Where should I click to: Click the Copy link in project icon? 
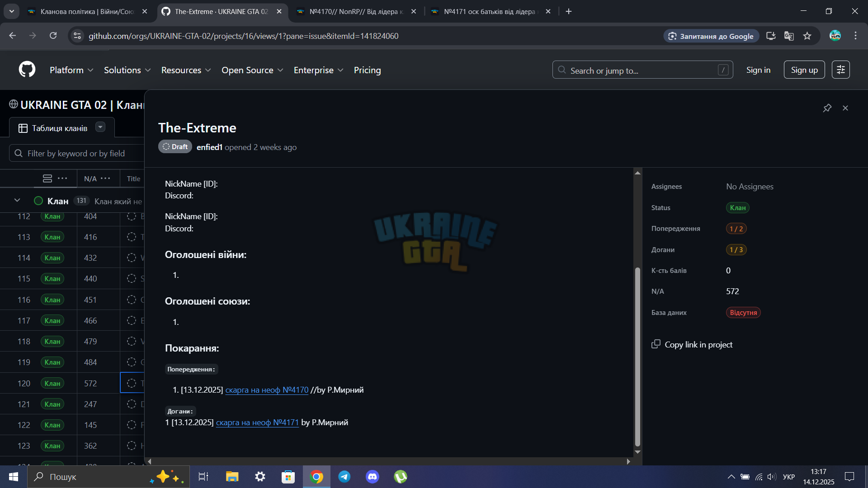click(656, 344)
